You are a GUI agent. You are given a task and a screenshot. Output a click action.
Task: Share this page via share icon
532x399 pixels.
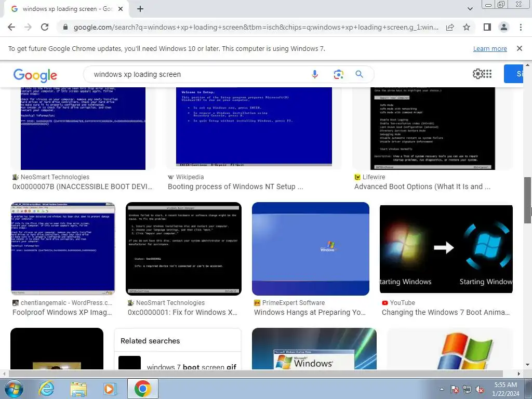click(x=450, y=27)
